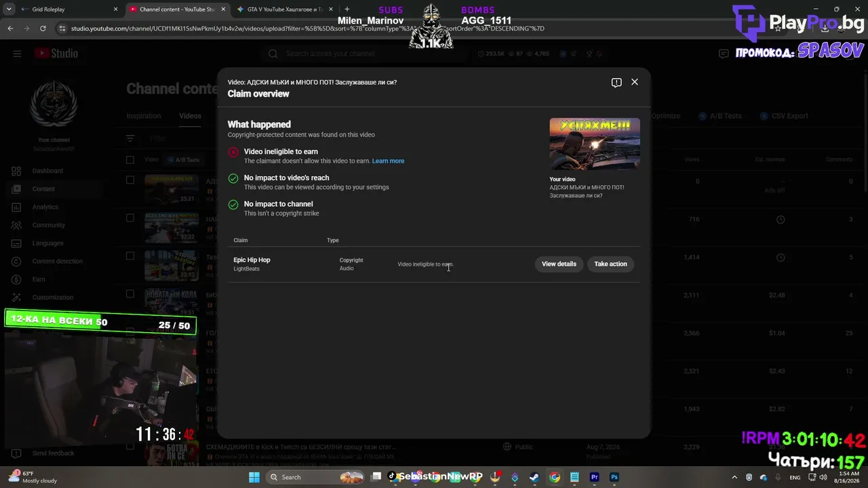The image size is (868, 488).
Task: Switch to the Videos tab
Action: 190,116
